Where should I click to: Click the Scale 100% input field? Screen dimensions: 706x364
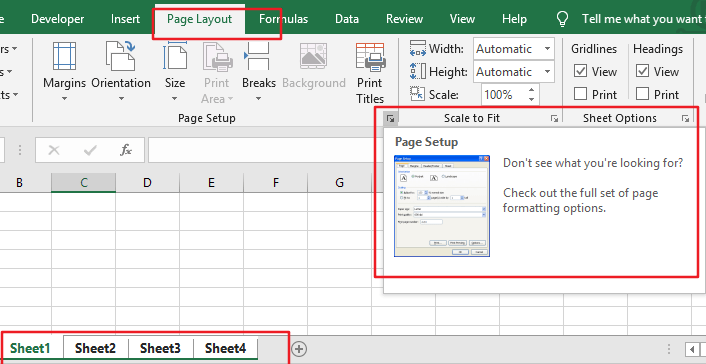pos(503,95)
